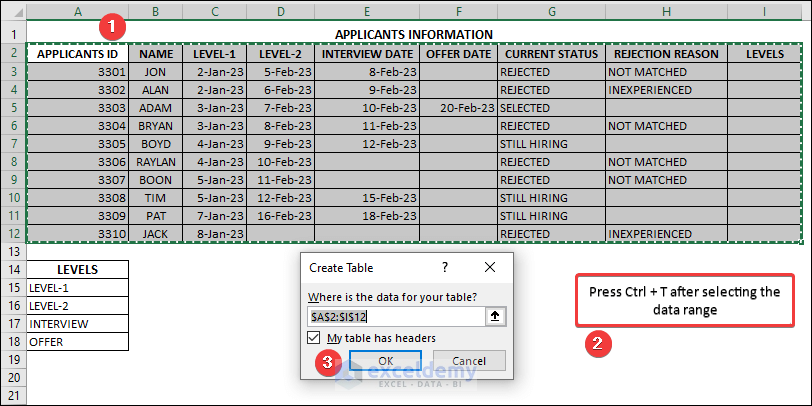The image size is (812, 406).
Task: Toggle My table has headers checkbox
Action: 313,338
